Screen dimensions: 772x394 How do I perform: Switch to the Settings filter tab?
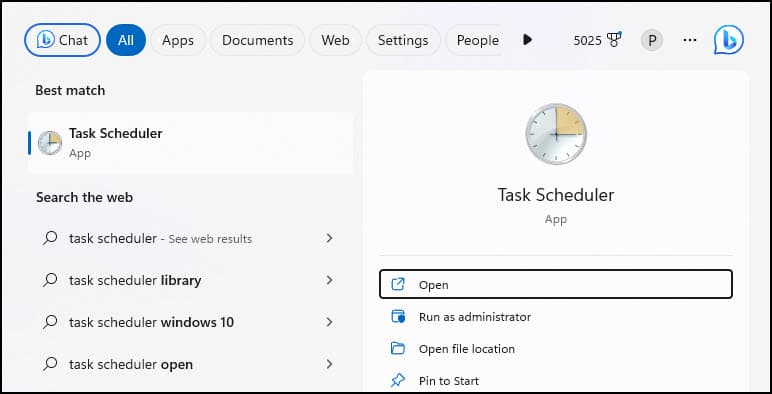[403, 40]
